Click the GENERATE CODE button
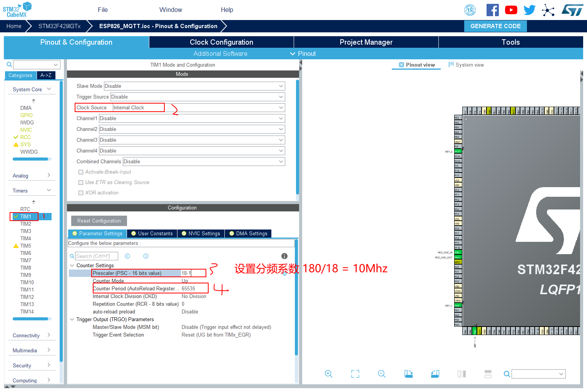Image resolution: width=587 pixels, height=392 pixels. click(x=495, y=26)
